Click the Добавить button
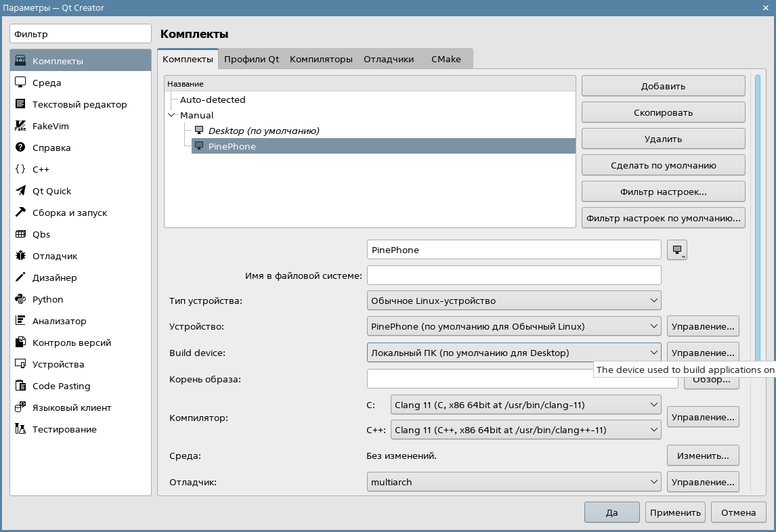The height and width of the screenshot is (532, 776). pyautogui.click(x=663, y=86)
